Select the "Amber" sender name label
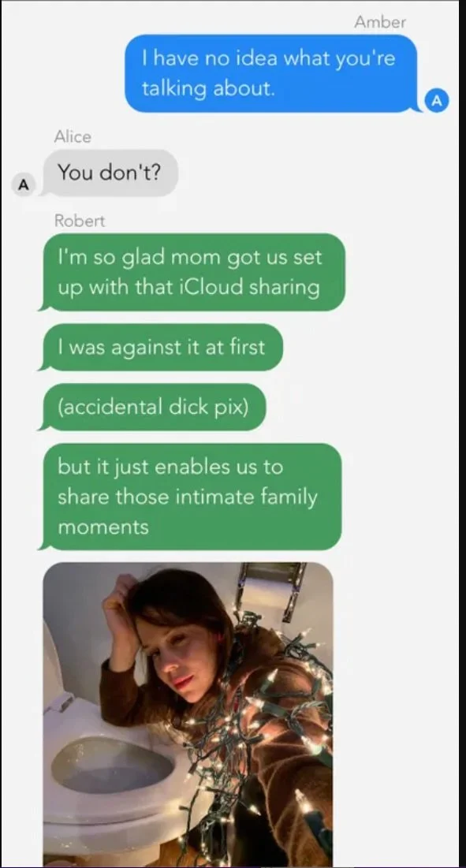 [x=380, y=22]
